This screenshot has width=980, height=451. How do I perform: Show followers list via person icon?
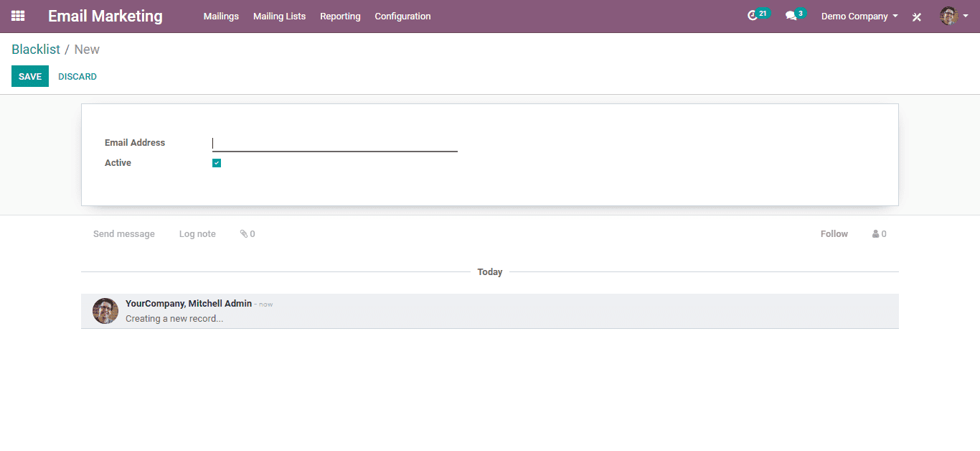click(880, 234)
